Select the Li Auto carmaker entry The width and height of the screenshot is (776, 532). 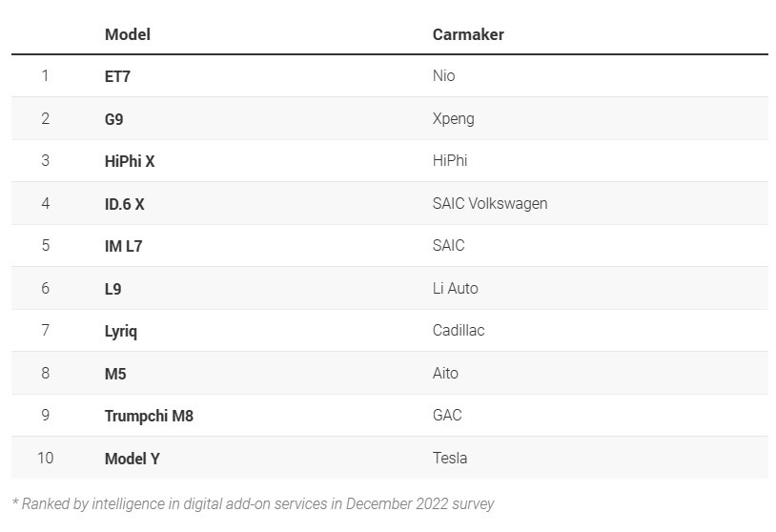tap(456, 289)
